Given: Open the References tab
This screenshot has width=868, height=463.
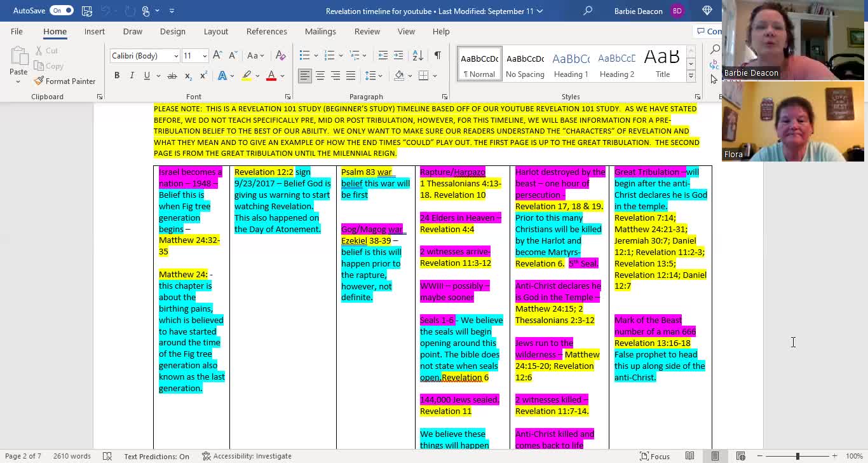Looking at the screenshot, I should (x=267, y=31).
